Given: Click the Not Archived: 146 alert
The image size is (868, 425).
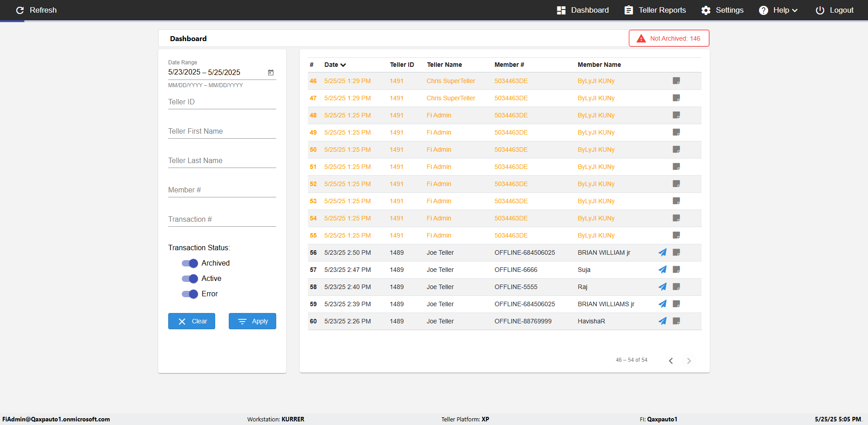Looking at the screenshot, I should tap(669, 38).
